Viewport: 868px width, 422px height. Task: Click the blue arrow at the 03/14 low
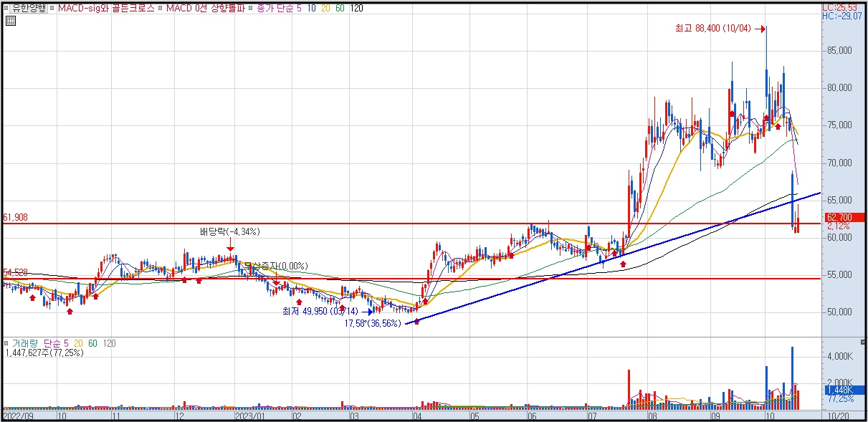pyautogui.click(x=367, y=312)
